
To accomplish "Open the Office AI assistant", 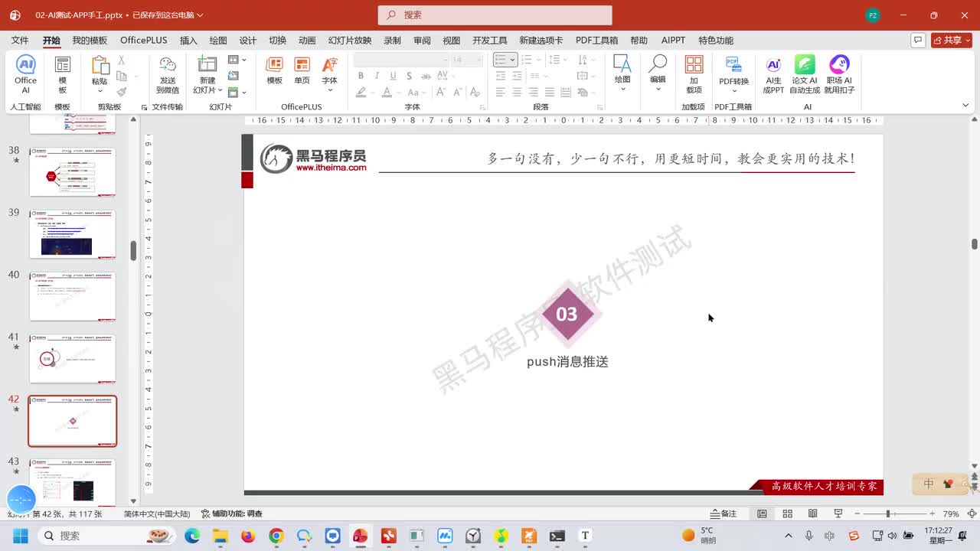I will click(x=25, y=74).
